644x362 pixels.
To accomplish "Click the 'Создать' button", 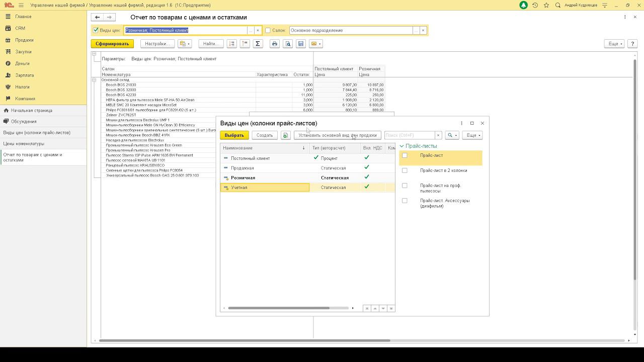I will coord(265,135).
